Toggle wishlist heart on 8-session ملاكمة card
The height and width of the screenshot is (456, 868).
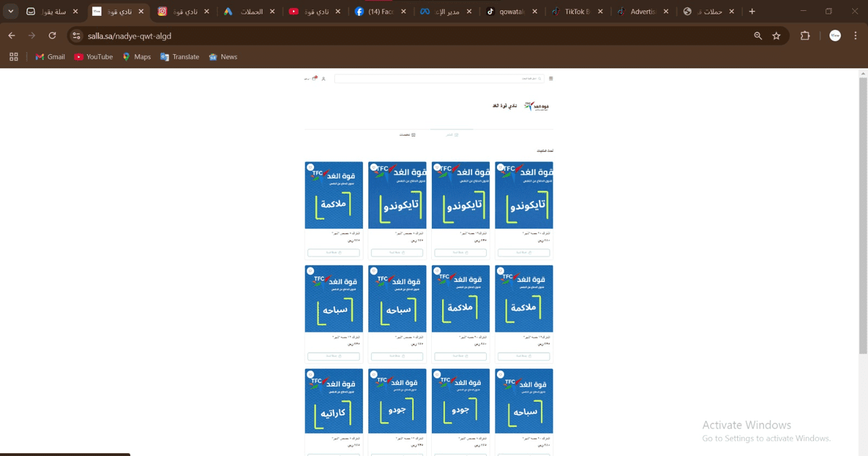(x=310, y=167)
